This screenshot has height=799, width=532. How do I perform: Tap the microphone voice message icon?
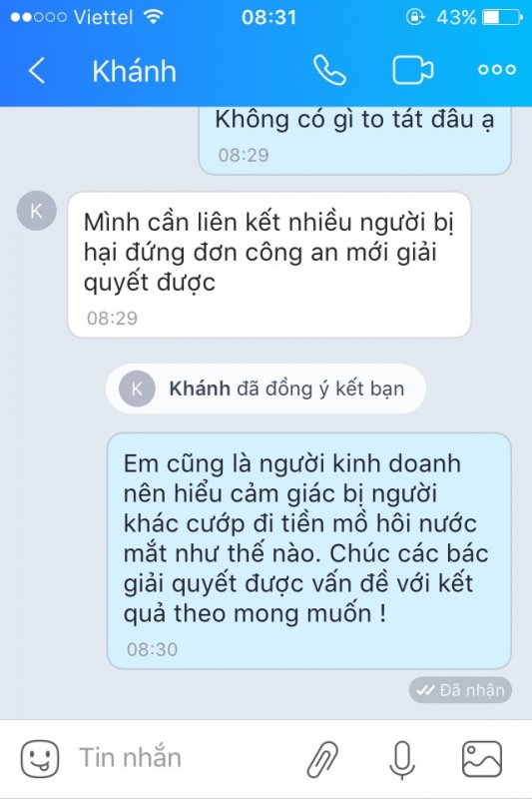click(402, 759)
